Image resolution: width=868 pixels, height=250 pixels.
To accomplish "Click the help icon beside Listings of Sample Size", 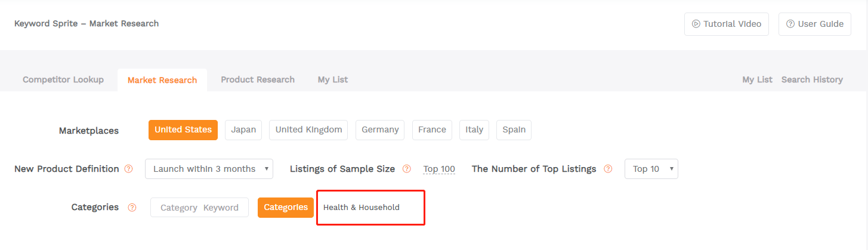I will coord(407,169).
